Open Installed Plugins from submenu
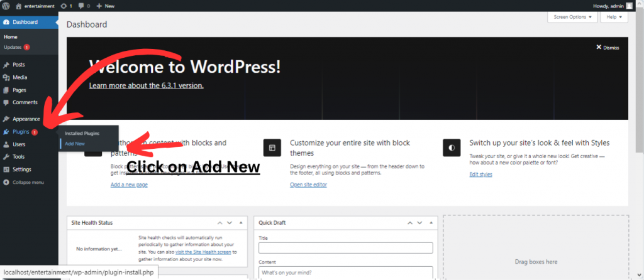Image resolution: width=644 pixels, height=280 pixels. (x=82, y=134)
